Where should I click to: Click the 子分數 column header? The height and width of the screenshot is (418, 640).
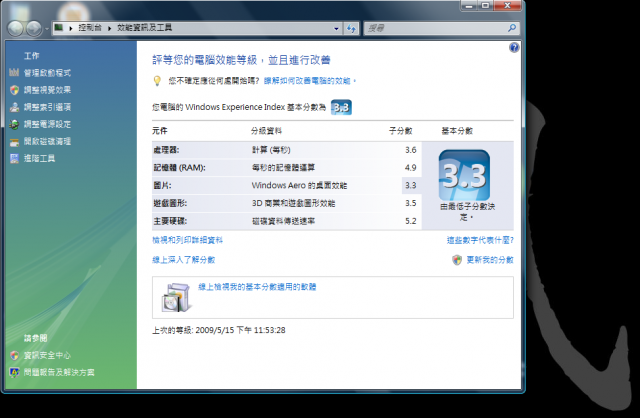(x=400, y=131)
